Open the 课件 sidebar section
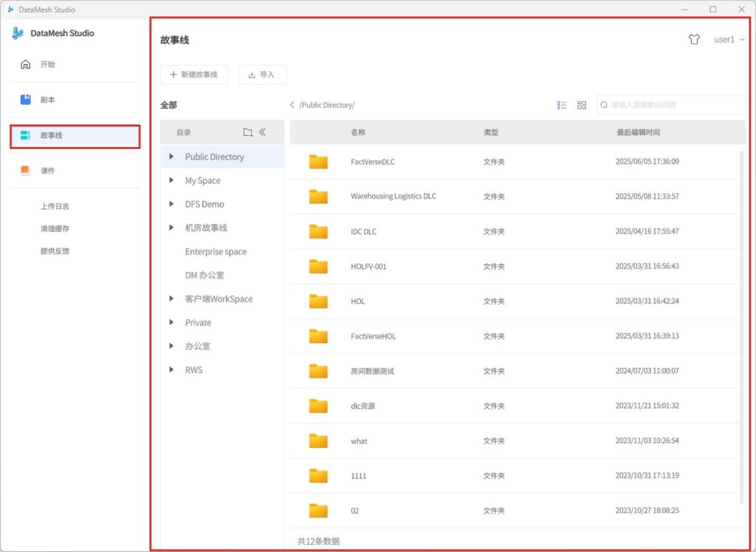This screenshot has height=552, width=756. (47, 170)
